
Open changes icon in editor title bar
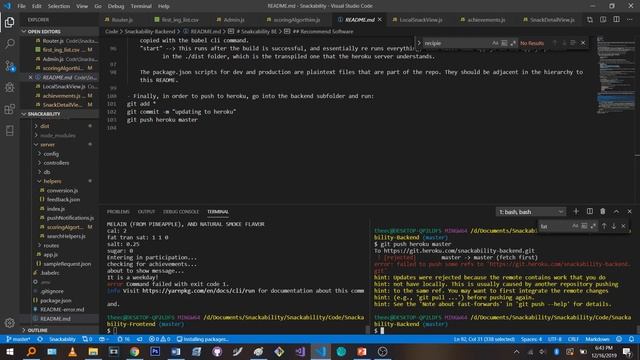click(x=589, y=20)
